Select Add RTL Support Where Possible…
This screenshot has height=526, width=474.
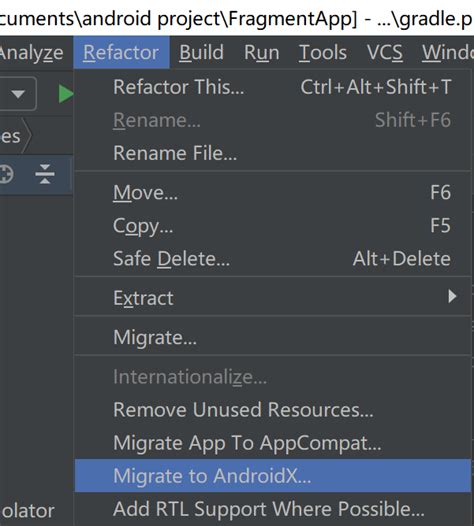(x=272, y=509)
